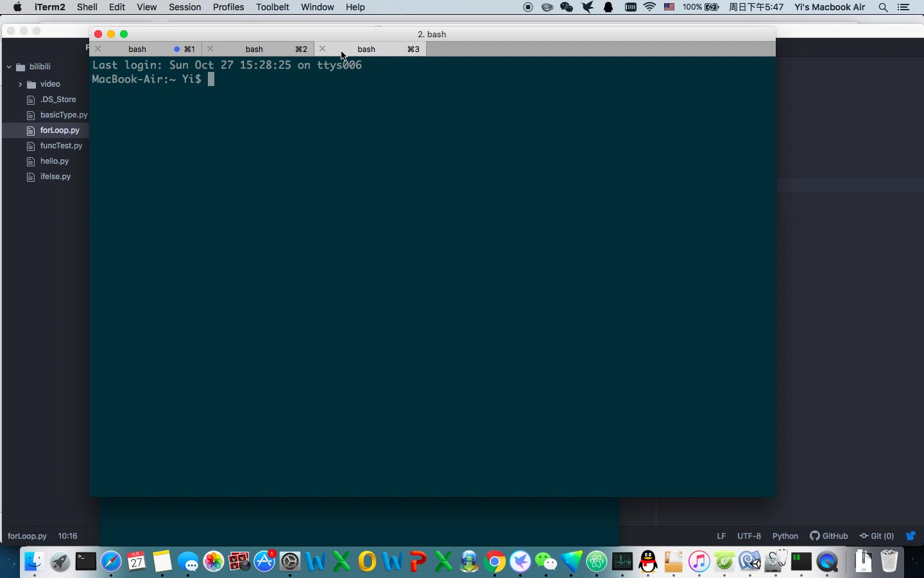Open Finder from the Dock
The width and height of the screenshot is (924, 578).
point(34,562)
